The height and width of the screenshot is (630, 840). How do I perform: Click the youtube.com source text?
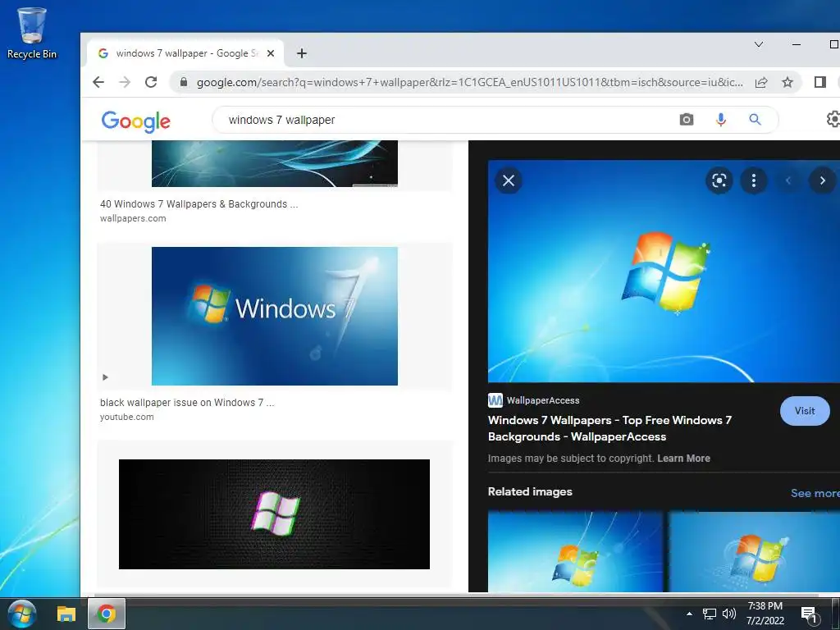click(126, 417)
